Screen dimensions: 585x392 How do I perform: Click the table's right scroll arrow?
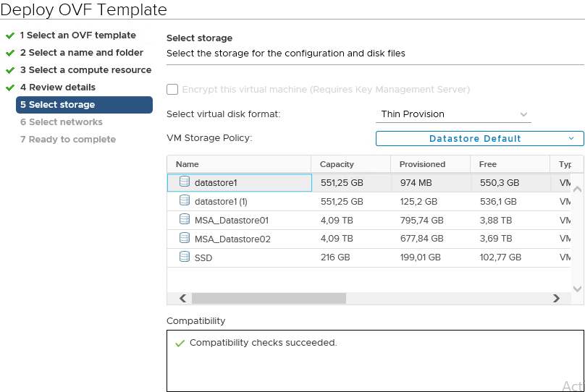coord(556,298)
